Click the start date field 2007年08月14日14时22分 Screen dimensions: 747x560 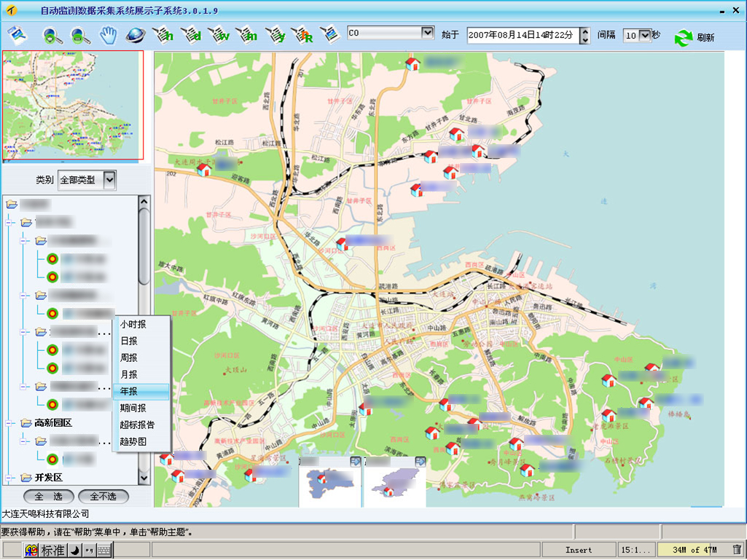pos(523,35)
